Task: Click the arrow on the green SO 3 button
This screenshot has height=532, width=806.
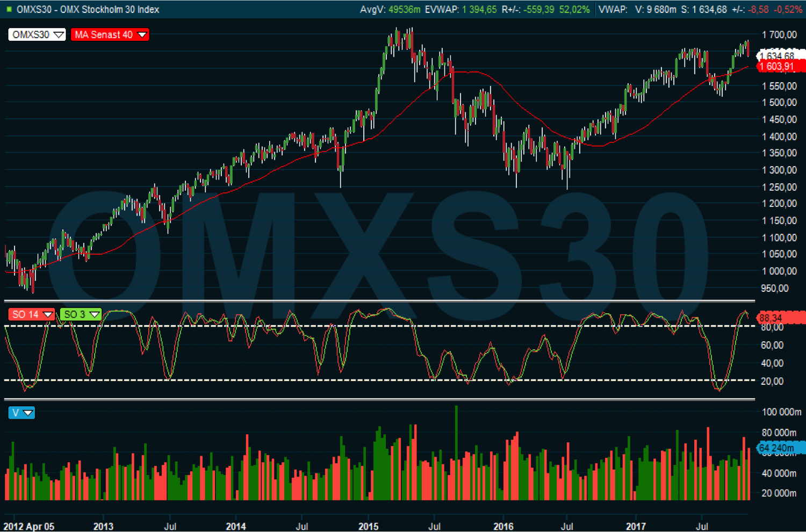Action: (x=94, y=315)
